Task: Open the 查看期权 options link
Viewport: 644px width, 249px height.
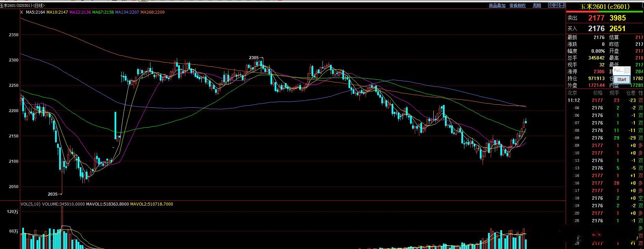Action: (517, 5)
